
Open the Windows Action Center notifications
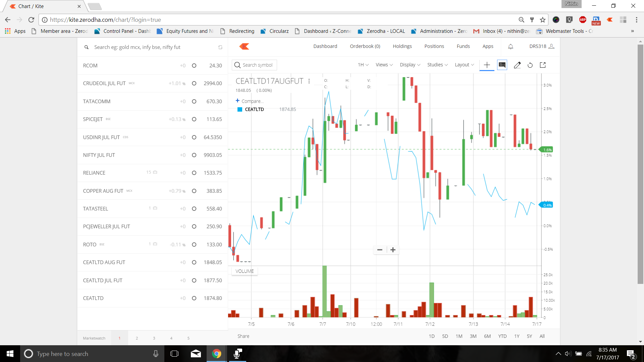tap(631, 354)
